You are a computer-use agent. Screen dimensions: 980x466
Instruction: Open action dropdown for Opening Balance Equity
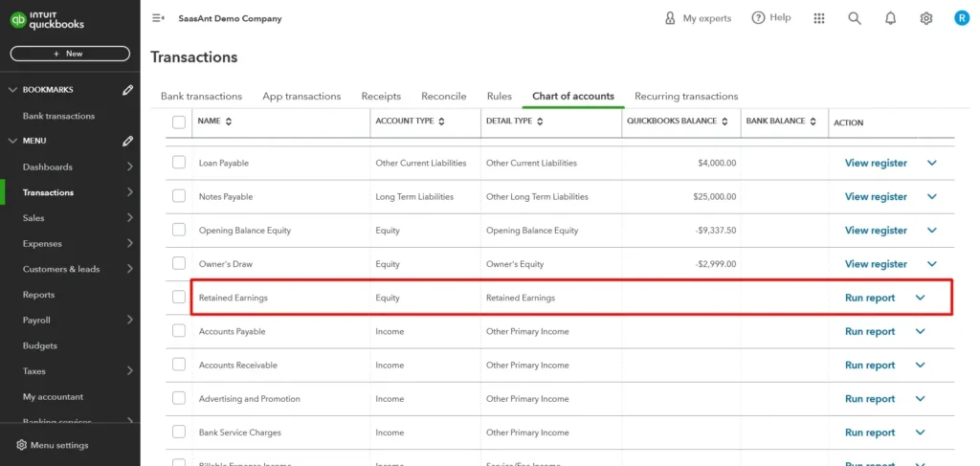[x=932, y=231]
